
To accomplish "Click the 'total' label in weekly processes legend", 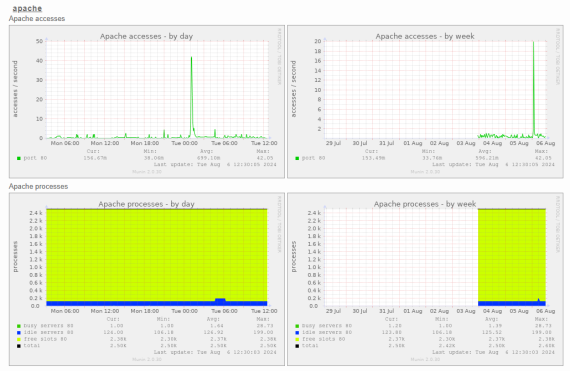I will pyautogui.click(x=310, y=346).
